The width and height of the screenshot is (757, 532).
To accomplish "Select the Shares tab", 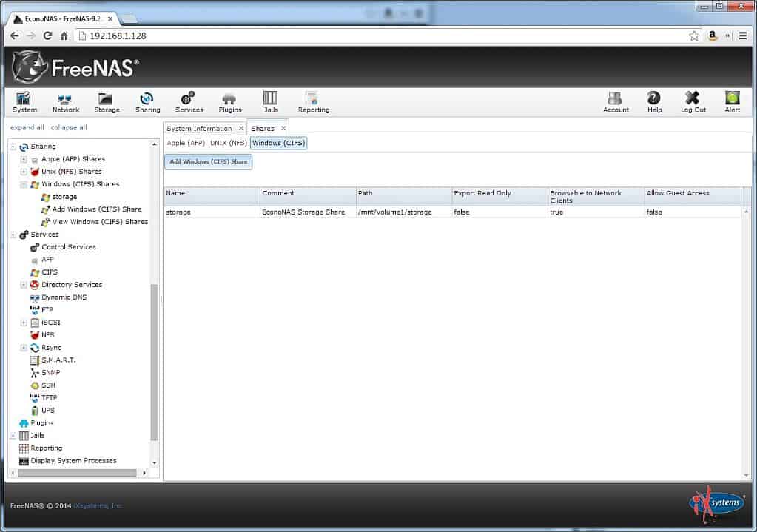I will 263,129.
